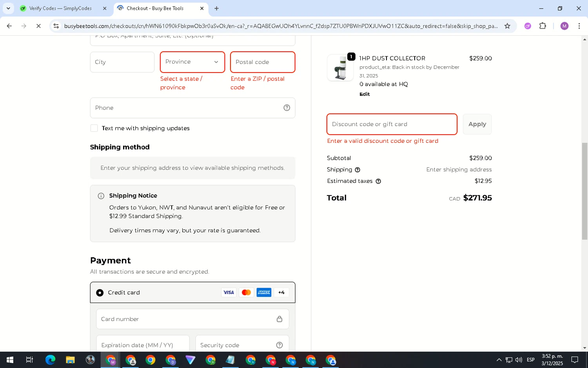Viewport: 588px width, 368px height.
Task: Click the Security code help icon
Action: [279, 345]
